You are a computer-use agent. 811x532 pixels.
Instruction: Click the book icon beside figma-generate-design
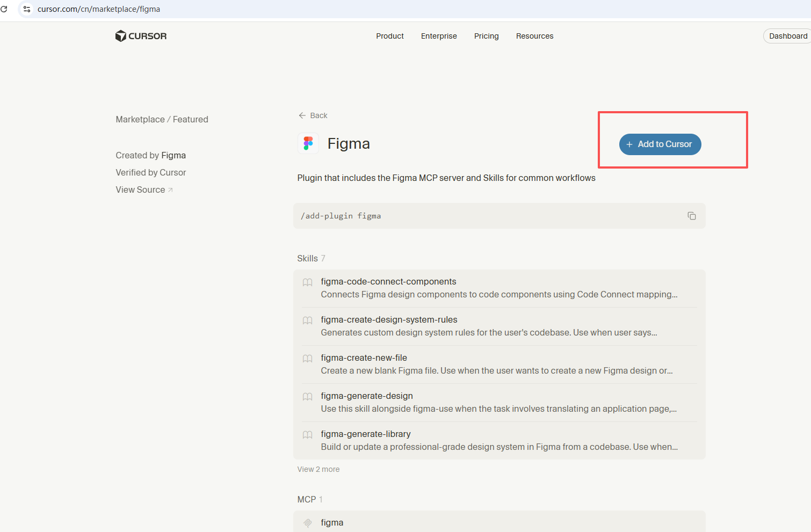[307, 397]
